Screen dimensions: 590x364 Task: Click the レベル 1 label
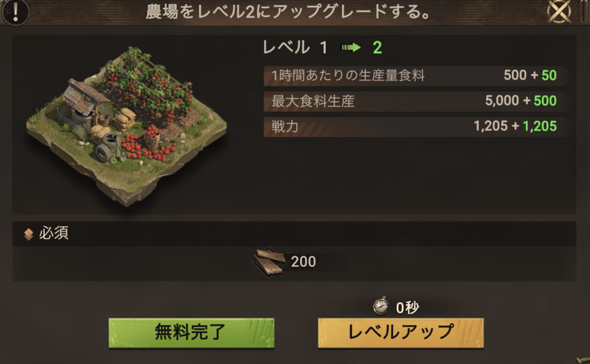[296, 48]
